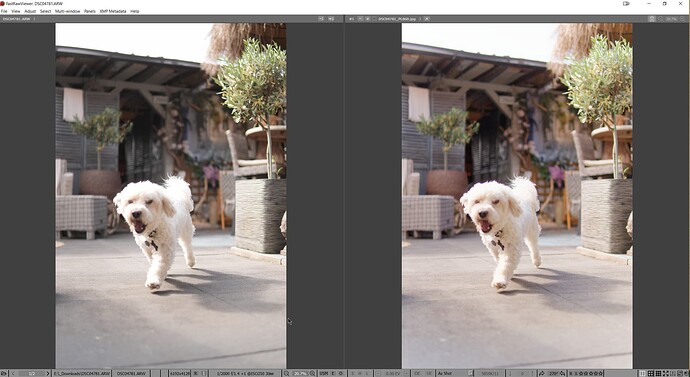Open the XMP Metadata menu
Screen dimensions: 690x377
pos(113,11)
